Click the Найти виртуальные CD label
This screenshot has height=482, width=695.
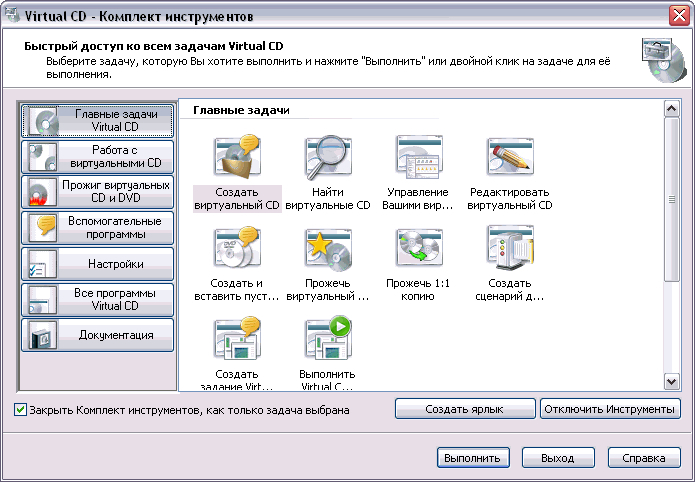[328, 199]
